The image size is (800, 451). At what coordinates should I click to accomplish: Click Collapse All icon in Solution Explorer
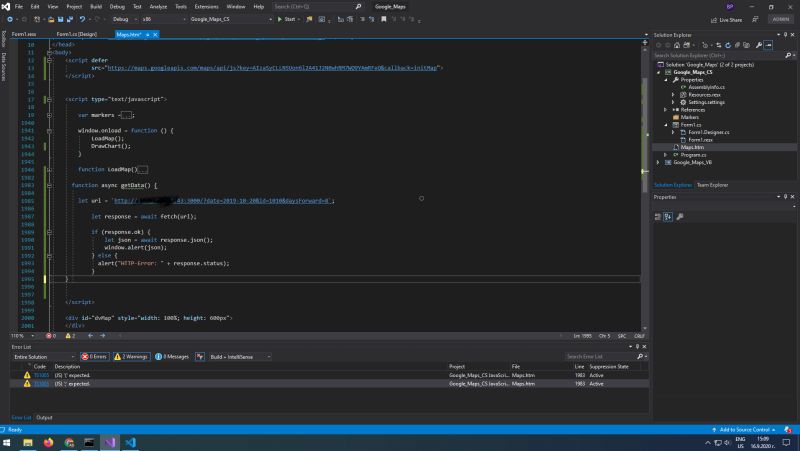click(x=737, y=45)
